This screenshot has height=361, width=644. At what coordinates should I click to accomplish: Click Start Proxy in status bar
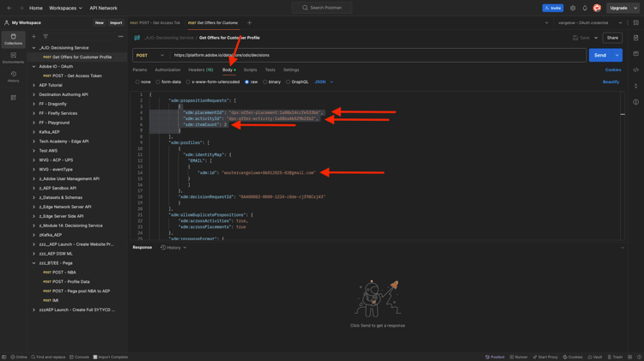(545, 357)
